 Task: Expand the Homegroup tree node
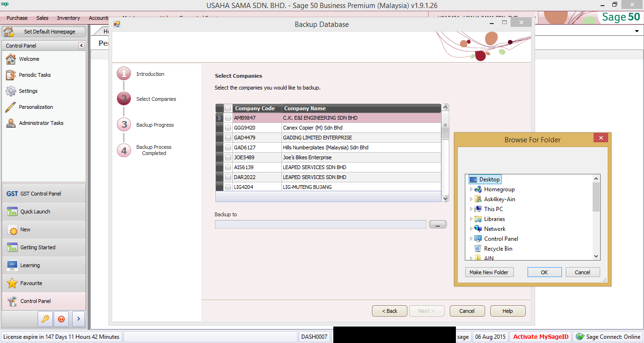coord(471,189)
